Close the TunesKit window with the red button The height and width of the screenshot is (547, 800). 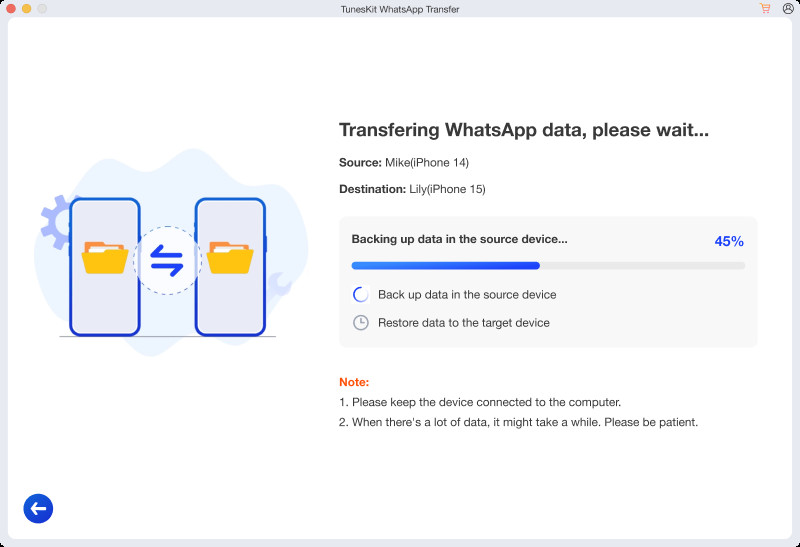tap(10, 9)
